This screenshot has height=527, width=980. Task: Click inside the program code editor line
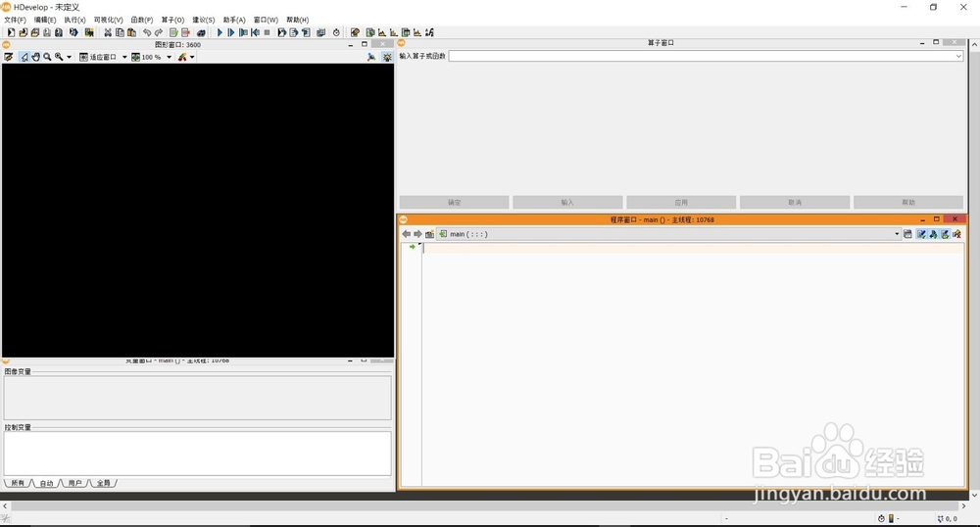point(693,248)
